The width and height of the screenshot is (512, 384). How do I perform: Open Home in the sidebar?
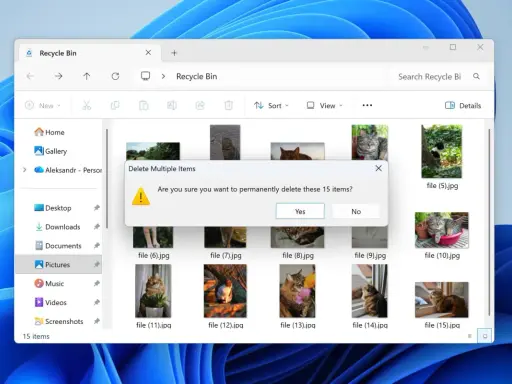click(x=49, y=132)
